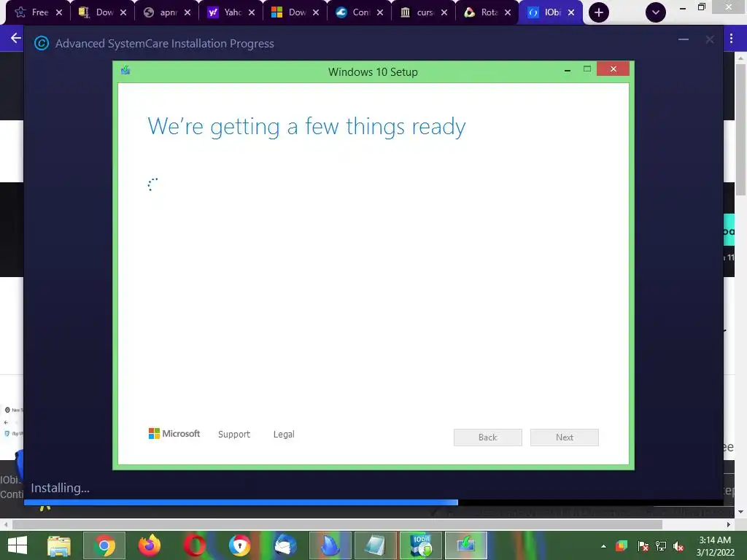Minimize the Advanced SystemCare installer window

point(683,39)
